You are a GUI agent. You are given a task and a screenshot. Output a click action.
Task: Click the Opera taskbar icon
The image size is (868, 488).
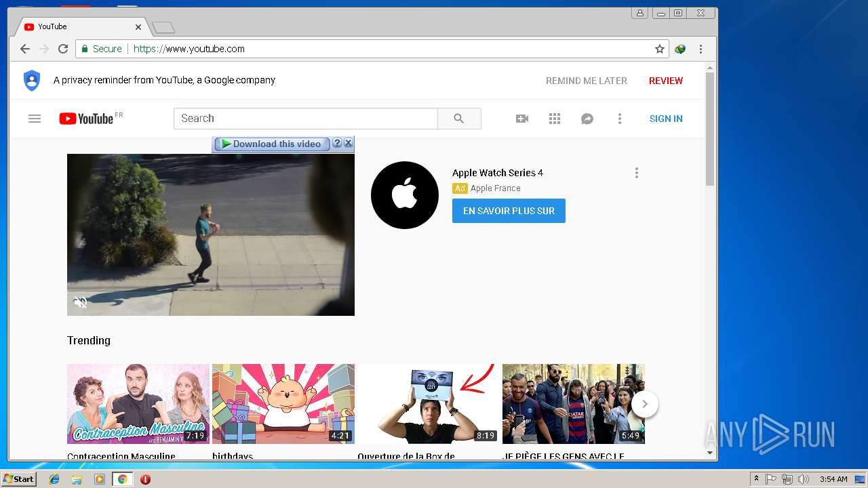click(x=145, y=479)
